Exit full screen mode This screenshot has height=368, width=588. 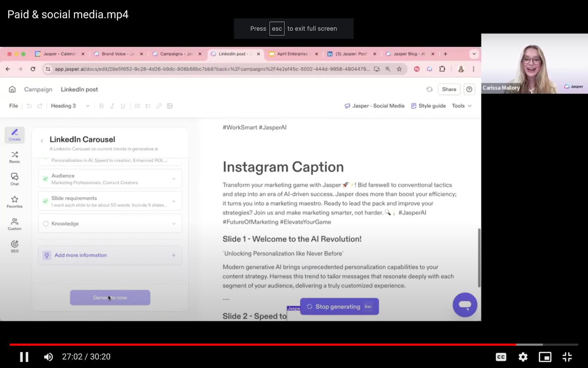coord(567,357)
